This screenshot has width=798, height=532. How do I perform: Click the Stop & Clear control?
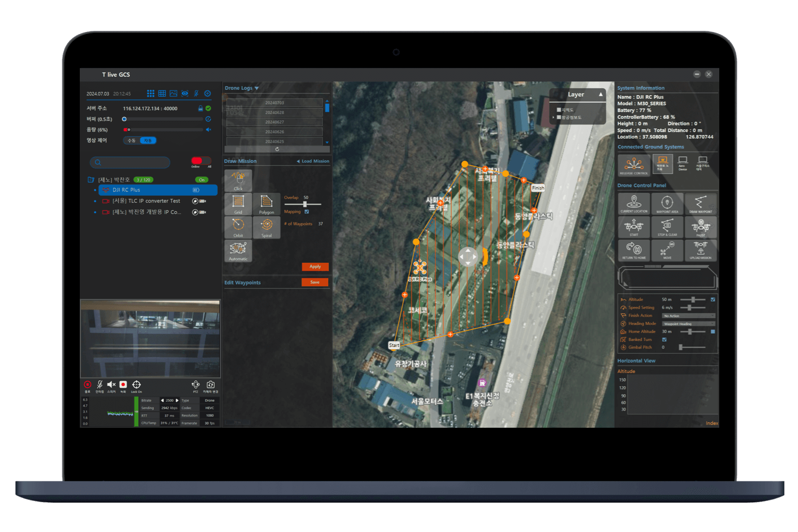click(667, 227)
